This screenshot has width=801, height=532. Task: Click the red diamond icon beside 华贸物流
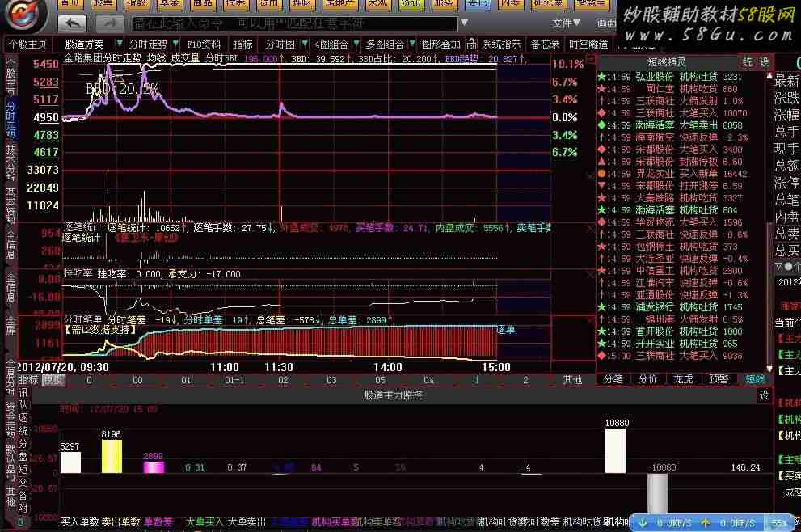(602, 222)
